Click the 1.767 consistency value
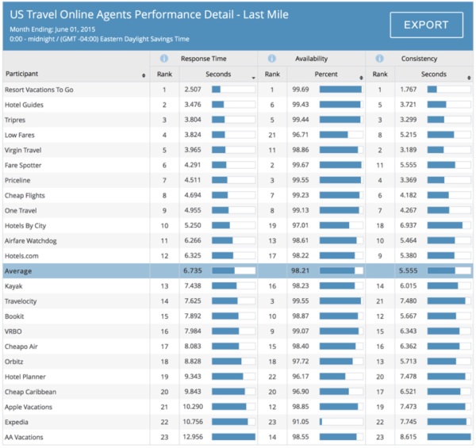The width and height of the screenshot is (476, 448). (409, 90)
